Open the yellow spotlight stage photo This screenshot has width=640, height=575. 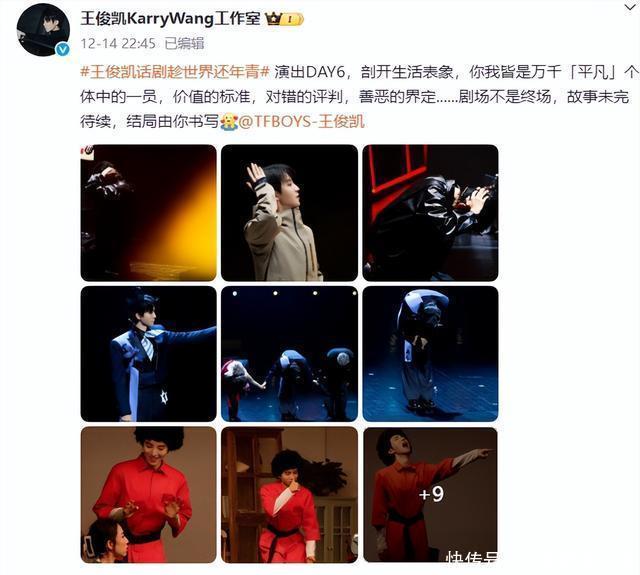[149, 213]
